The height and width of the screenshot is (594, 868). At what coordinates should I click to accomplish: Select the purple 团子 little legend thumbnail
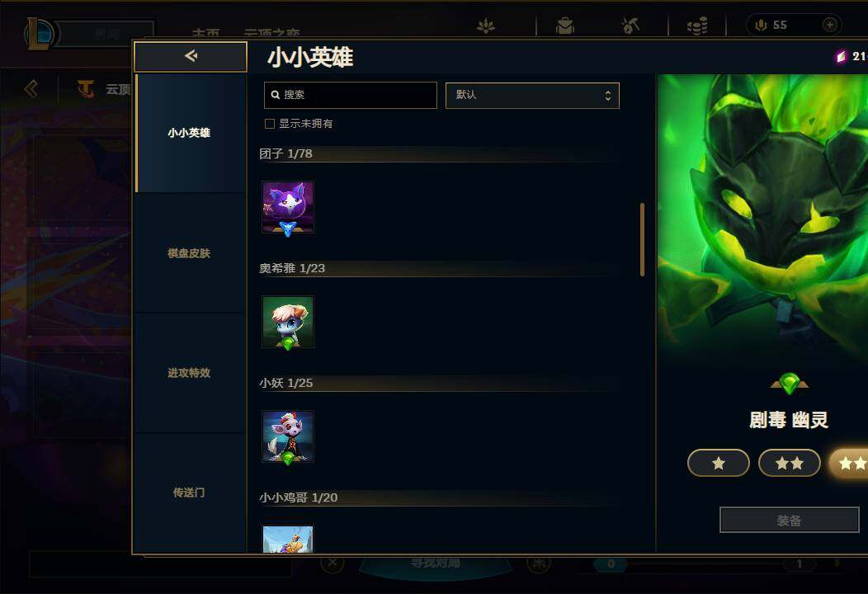coord(288,207)
